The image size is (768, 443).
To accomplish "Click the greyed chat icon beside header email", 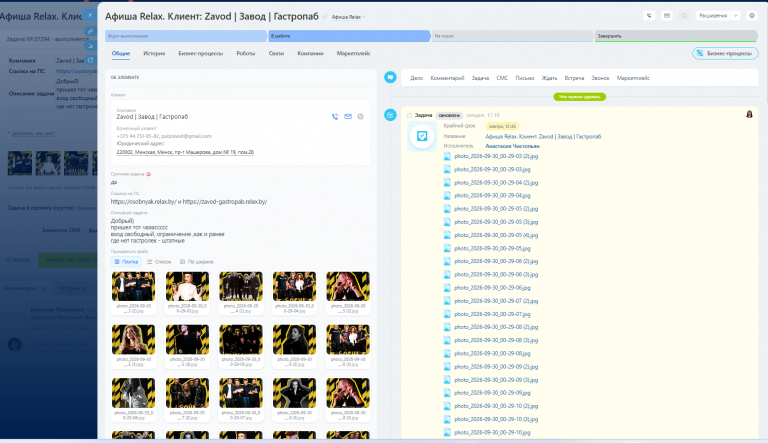I will [x=684, y=16].
